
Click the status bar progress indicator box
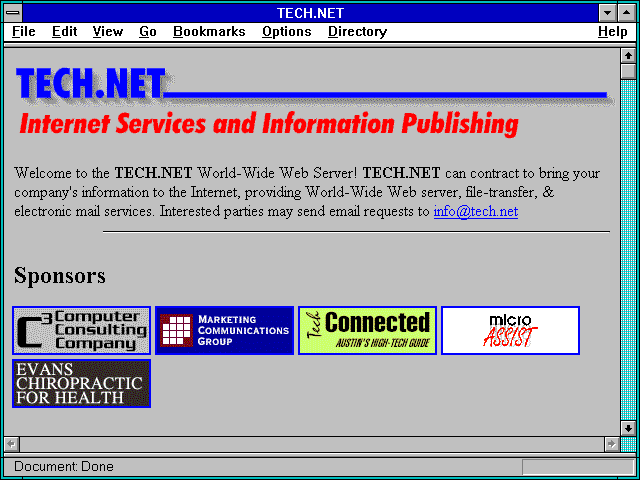coord(578,467)
